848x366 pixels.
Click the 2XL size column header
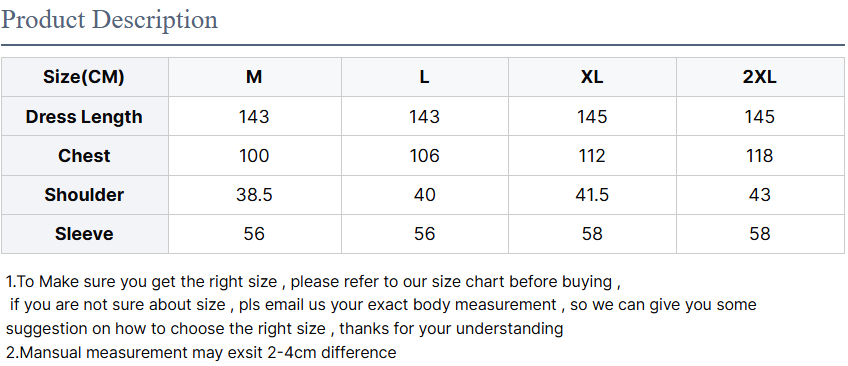point(760,77)
